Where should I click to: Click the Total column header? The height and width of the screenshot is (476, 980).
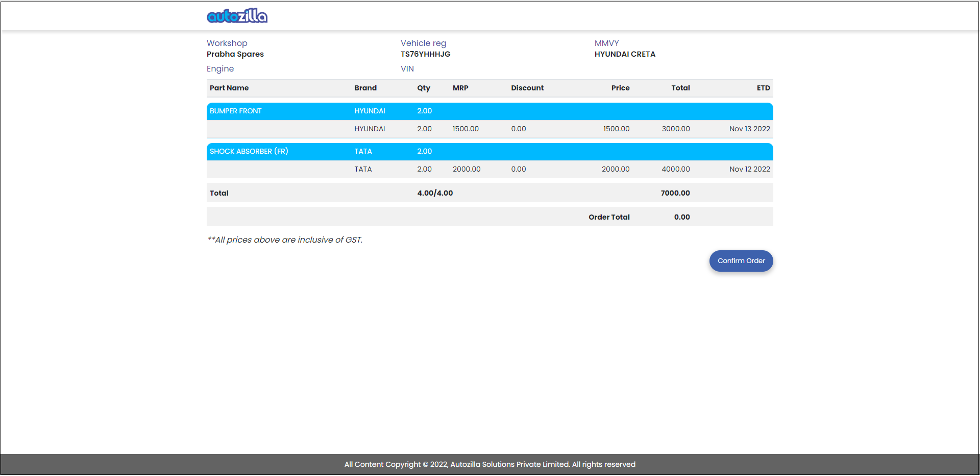pos(680,88)
